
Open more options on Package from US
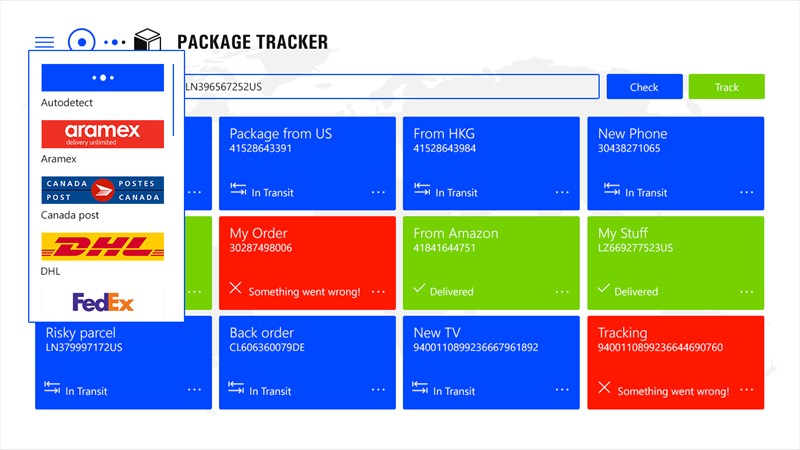point(378,192)
